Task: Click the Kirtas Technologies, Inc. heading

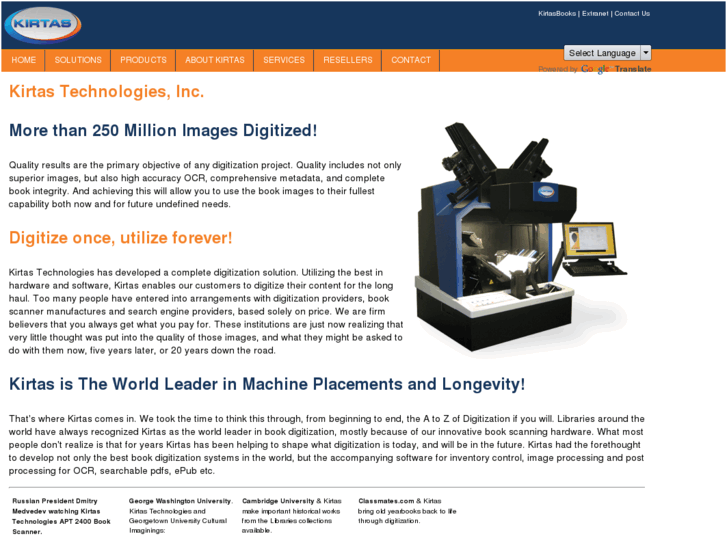Action: tap(107, 92)
